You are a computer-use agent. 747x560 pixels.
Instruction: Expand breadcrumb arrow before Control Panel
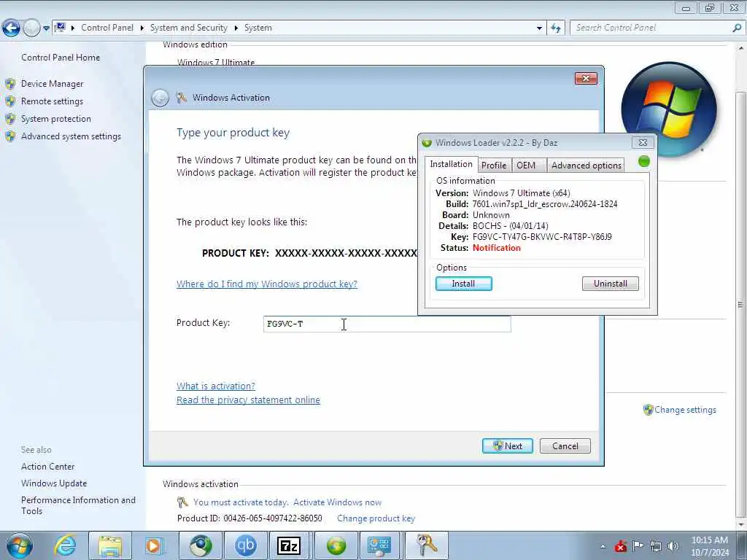73,28
